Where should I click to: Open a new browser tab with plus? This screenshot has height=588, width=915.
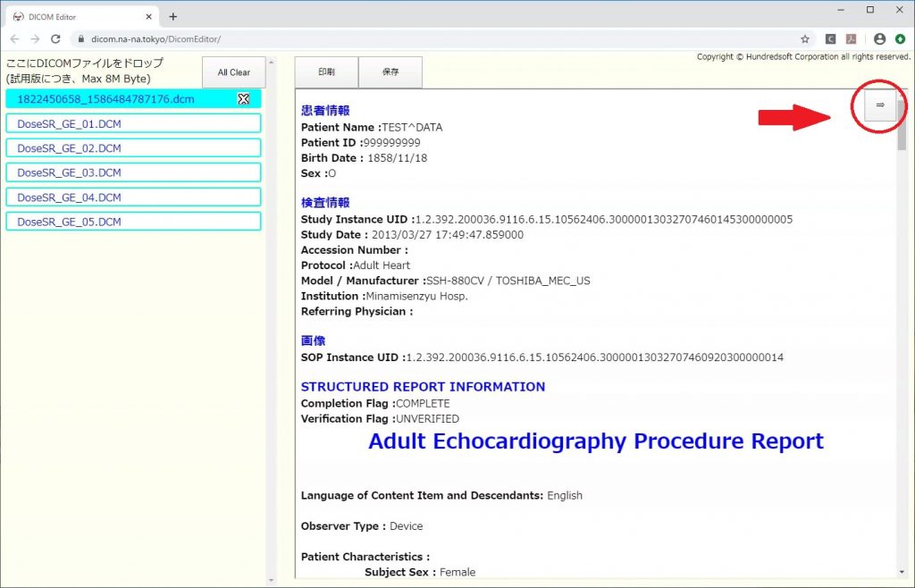click(x=173, y=16)
